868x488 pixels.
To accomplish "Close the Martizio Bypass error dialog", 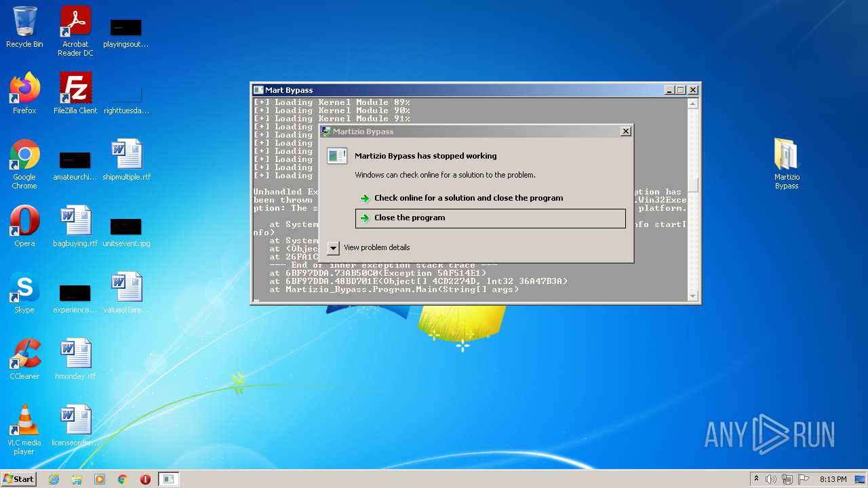I will pyautogui.click(x=625, y=131).
